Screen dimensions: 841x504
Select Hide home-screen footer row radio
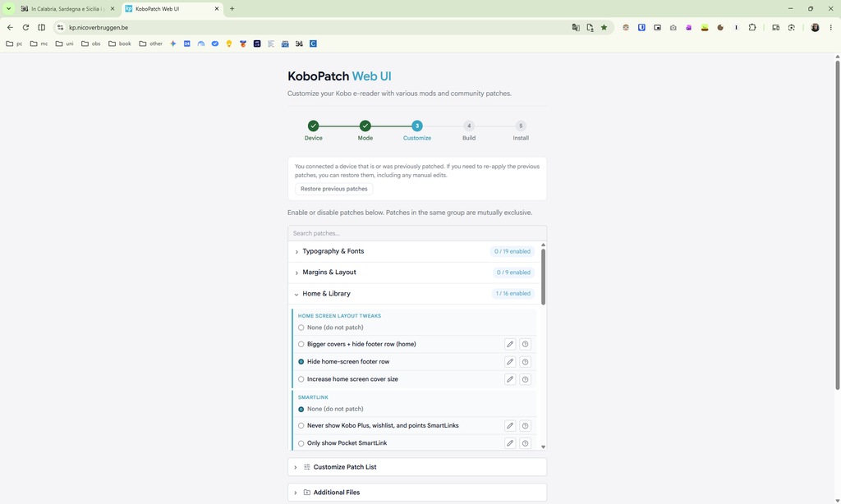[x=301, y=362]
